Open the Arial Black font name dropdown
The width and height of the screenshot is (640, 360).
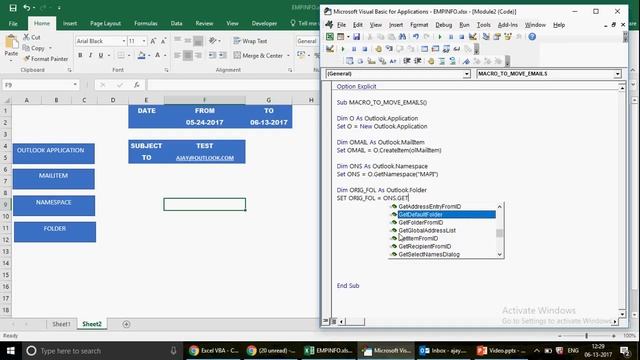[124, 41]
